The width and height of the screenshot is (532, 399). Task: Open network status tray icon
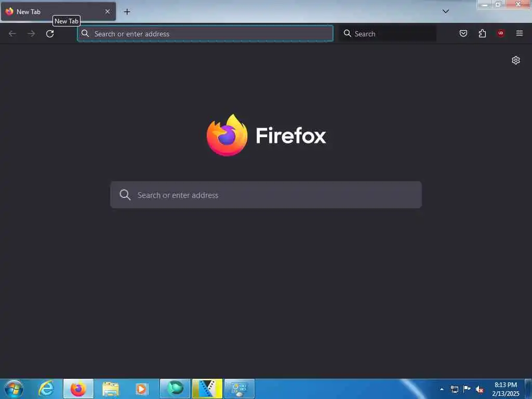point(454,389)
